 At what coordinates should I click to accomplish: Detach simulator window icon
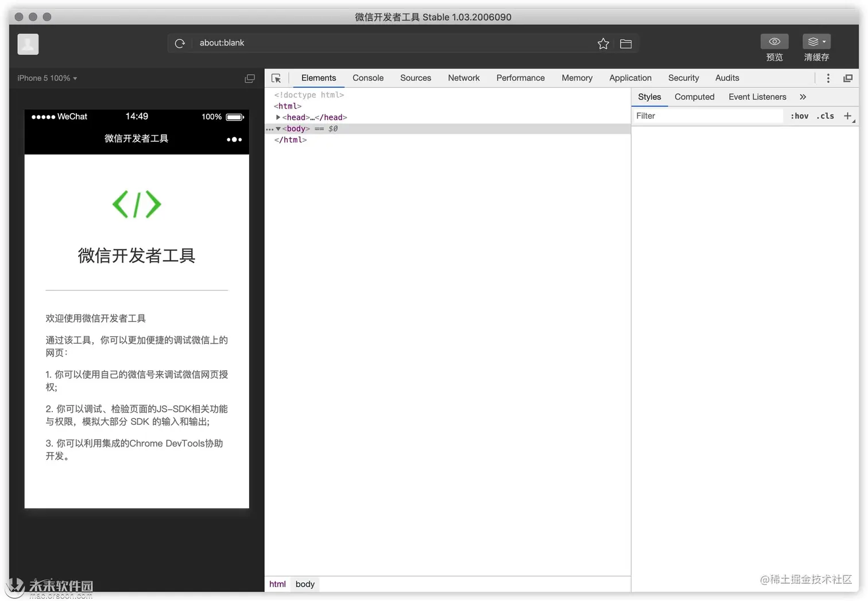point(250,78)
